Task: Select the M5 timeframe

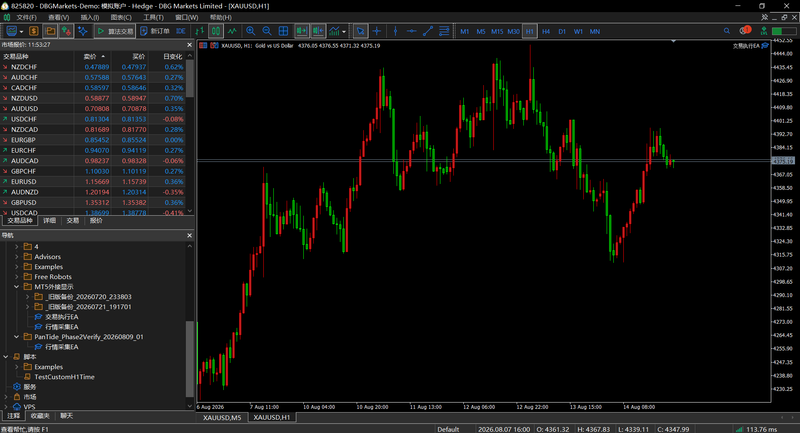Action: pyautogui.click(x=481, y=32)
